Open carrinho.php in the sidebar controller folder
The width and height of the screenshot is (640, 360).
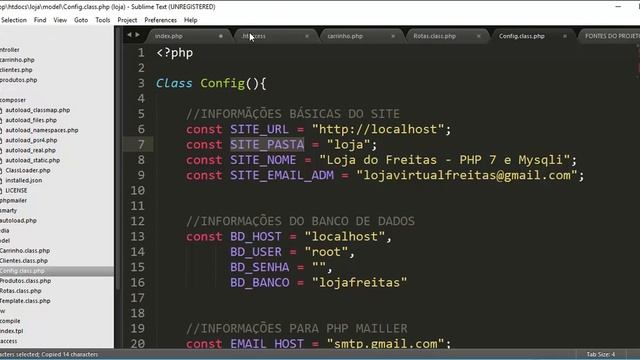click(17, 60)
